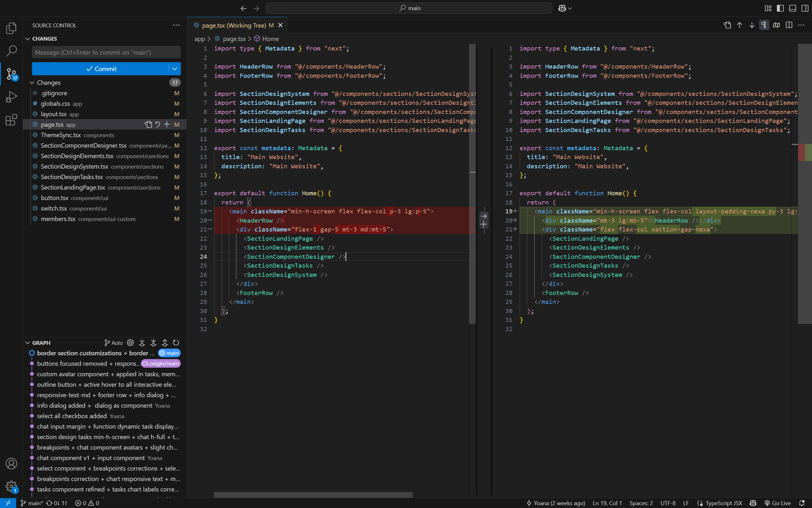Toggle Secondary Side Bar visibility

(x=805, y=8)
